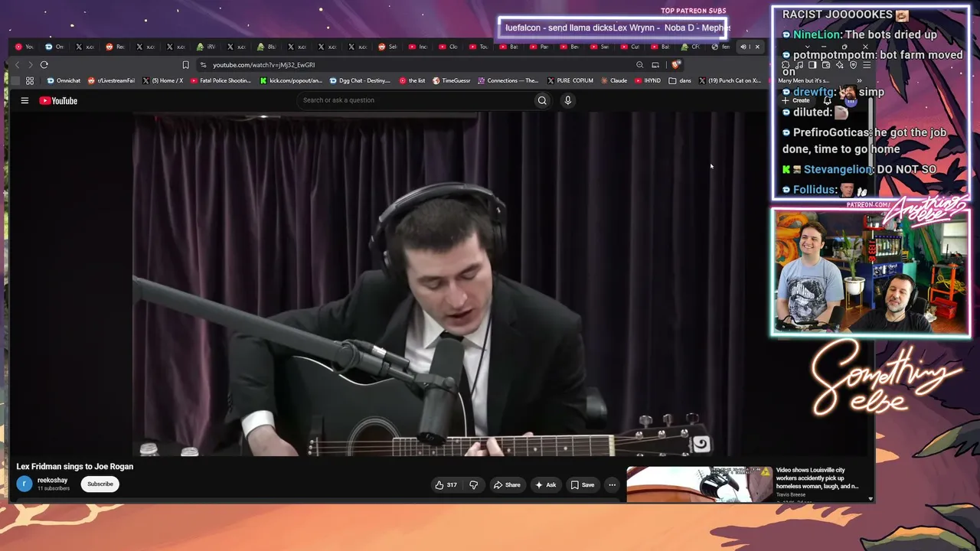Switch to the 'Swi' browser tab
Image resolution: width=980 pixels, height=551 pixels.
599,47
